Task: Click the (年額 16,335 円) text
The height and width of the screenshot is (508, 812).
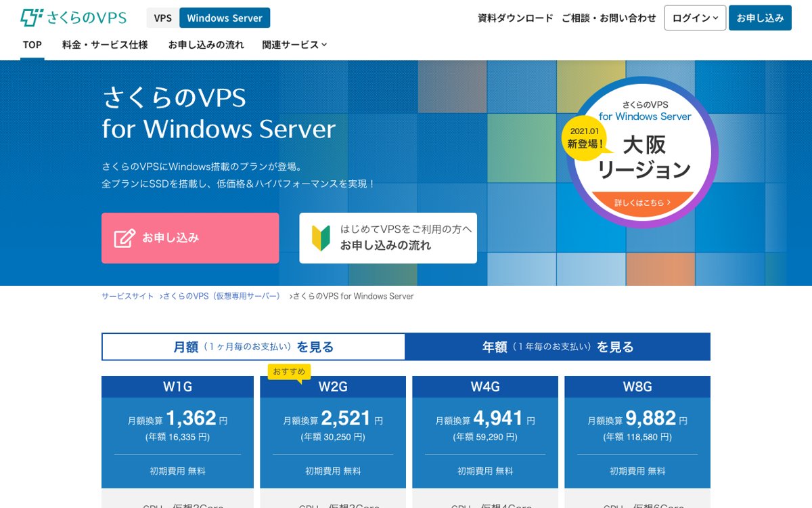Action: tap(177, 438)
